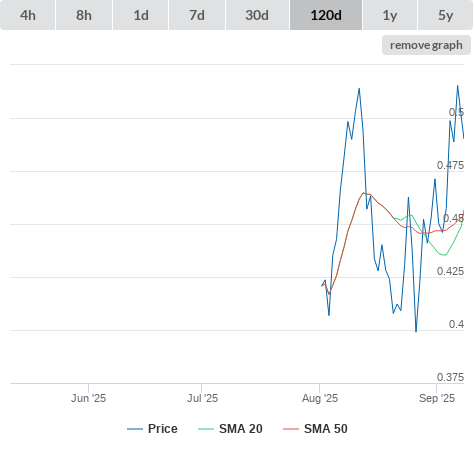Click the active 120d tab

point(326,15)
